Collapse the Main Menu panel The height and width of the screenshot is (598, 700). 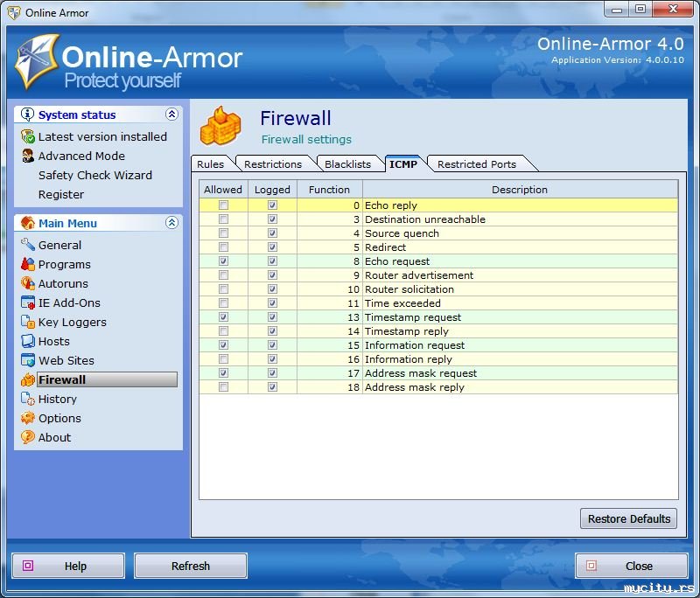pos(171,223)
